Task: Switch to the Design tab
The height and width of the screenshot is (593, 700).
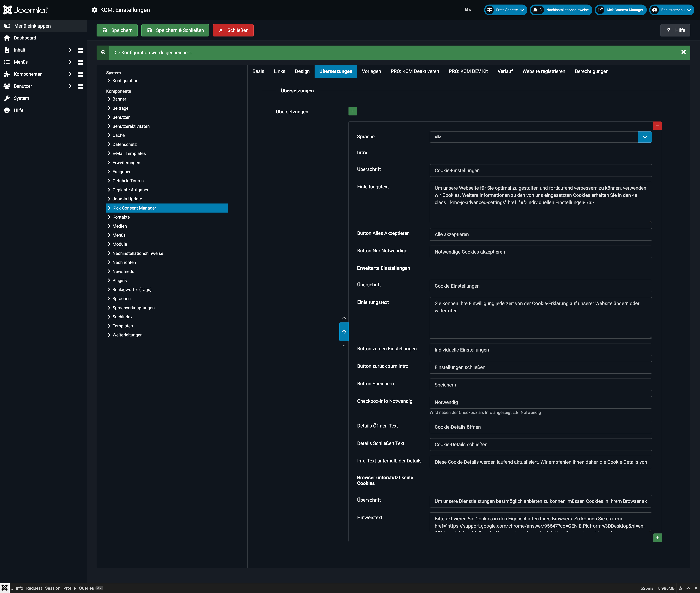Action: 302,71
